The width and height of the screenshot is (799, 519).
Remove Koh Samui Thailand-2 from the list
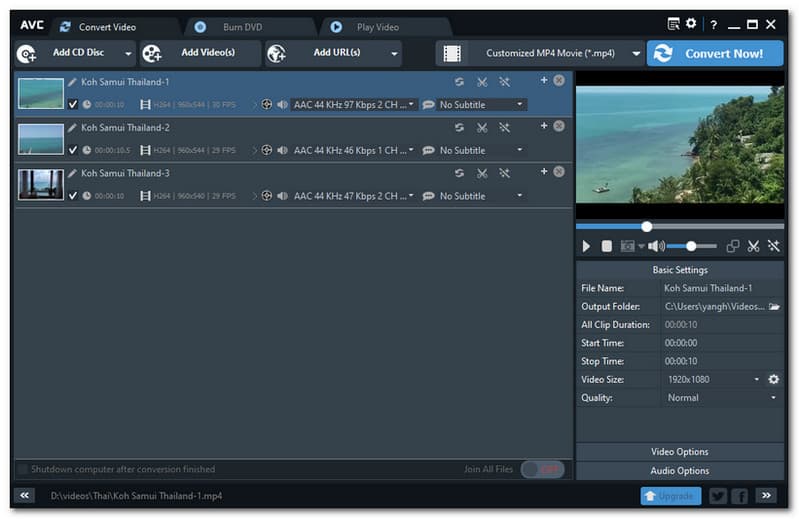[559, 126]
